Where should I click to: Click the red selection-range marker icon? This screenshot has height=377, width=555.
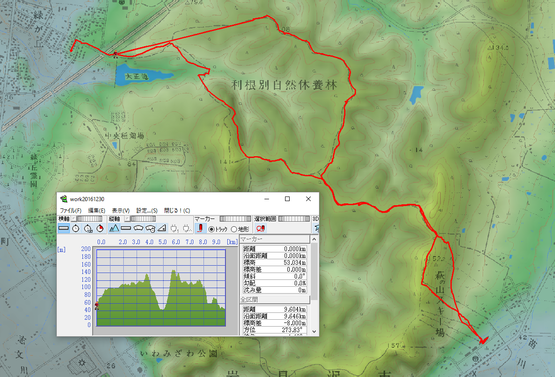(x=261, y=229)
